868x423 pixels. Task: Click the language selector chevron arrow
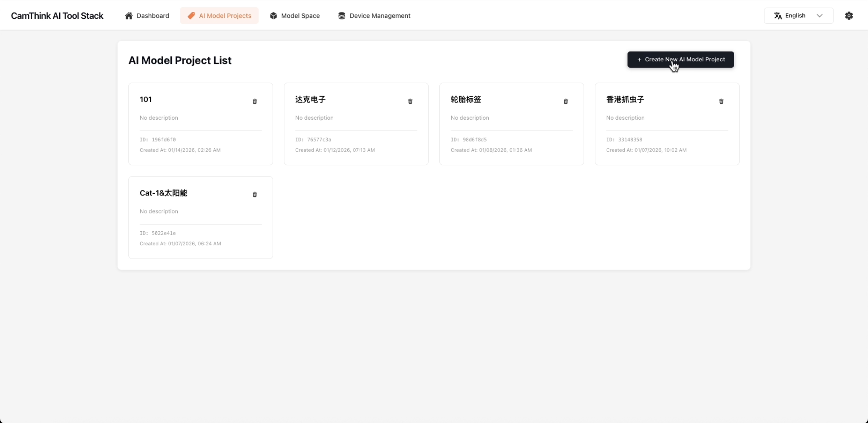pyautogui.click(x=819, y=16)
